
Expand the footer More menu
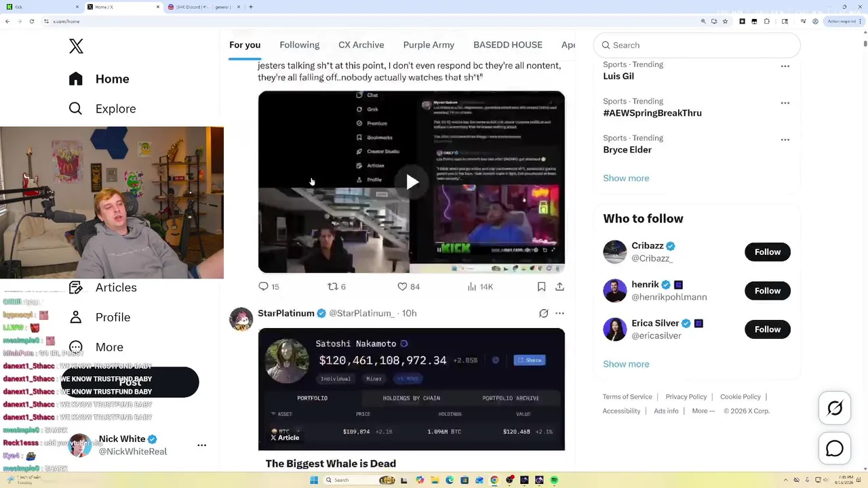click(x=703, y=411)
